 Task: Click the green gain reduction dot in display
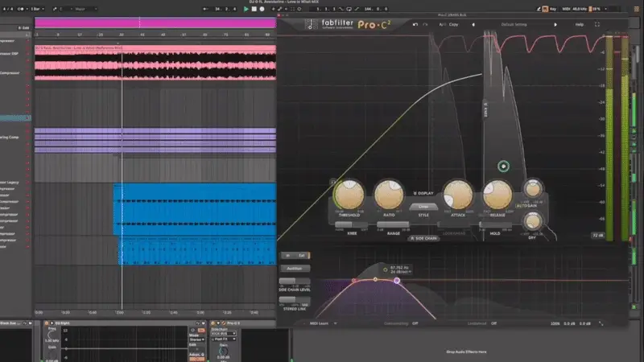click(503, 167)
